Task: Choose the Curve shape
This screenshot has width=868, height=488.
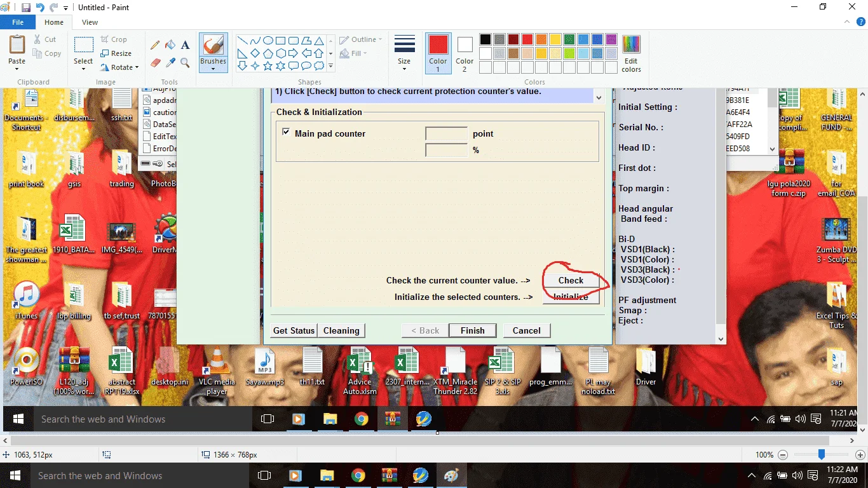Action: pyautogui.click(x=255, y=40)
